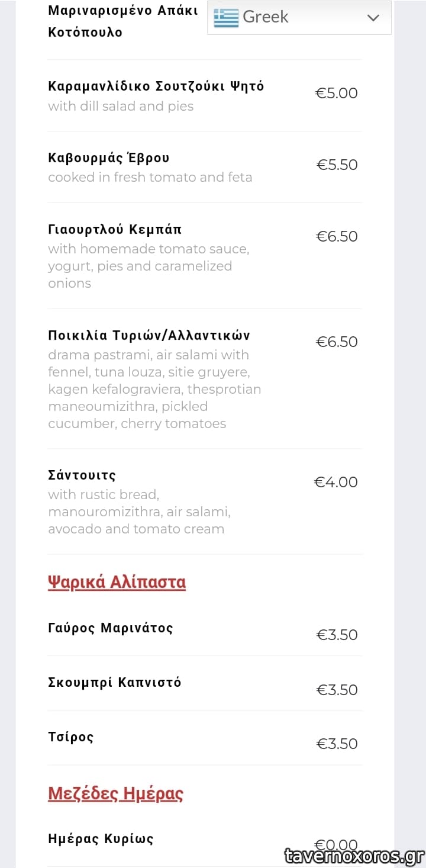Image resolution: width=426 pixels, height=868 pixels.
Task: Click the drama pastrami platter description
Action: pyautogui.click(x=154, y=389)
